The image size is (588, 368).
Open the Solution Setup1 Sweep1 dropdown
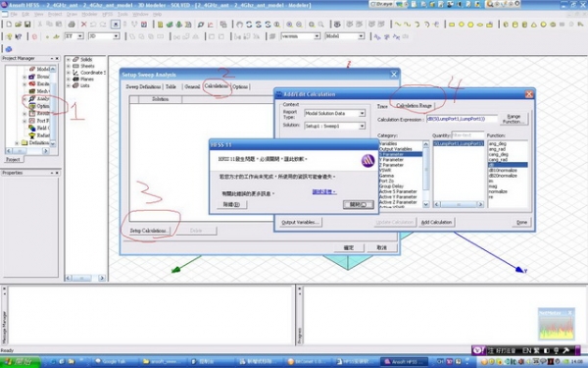pos(334,126)
